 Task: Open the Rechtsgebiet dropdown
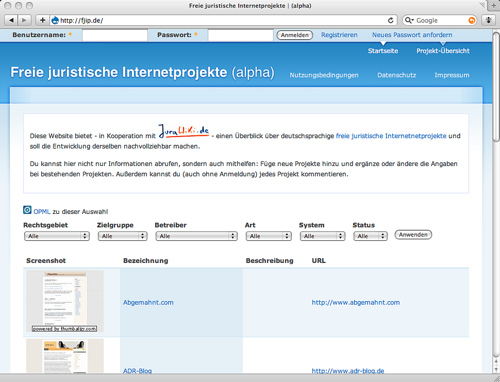pyautogui.click(x=57, y=236)
